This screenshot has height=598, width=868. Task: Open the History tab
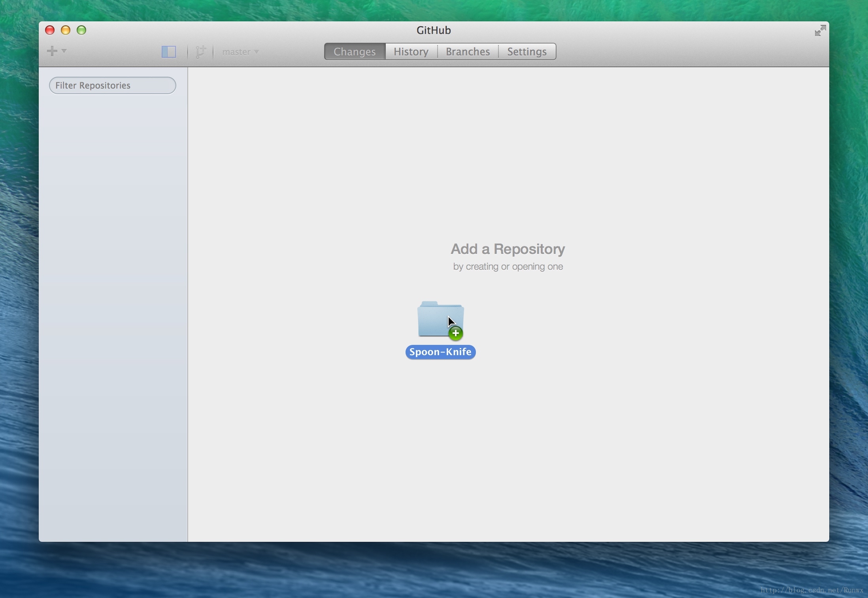click(x=411, y=52)
